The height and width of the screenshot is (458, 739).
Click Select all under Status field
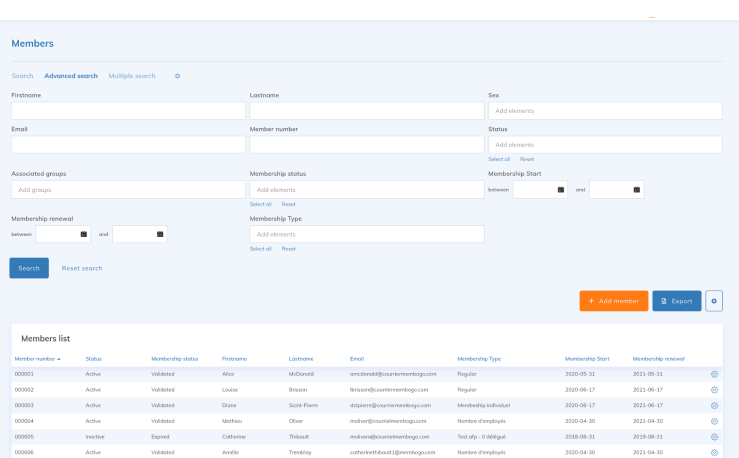point(499,159)
